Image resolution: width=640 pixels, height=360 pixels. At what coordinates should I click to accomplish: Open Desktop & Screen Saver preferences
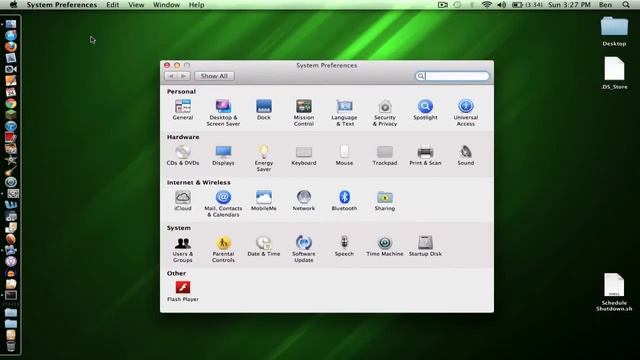coord(223,112)
